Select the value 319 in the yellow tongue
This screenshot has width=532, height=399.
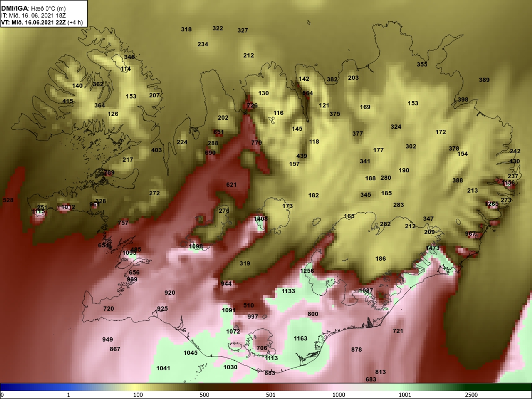pyautogui.click(x=245, y=263)
